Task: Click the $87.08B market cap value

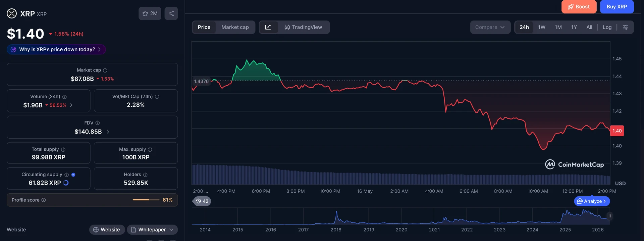Action: [x=82, y=79]
